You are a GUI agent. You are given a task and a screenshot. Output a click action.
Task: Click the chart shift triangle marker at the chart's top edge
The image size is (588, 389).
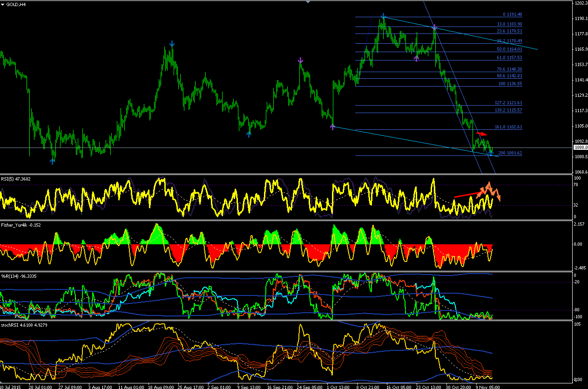point(307,2)
